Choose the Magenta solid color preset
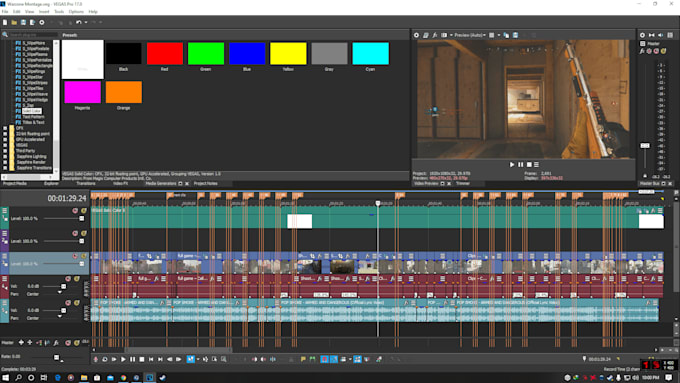680x383 pixels. click(x=82, y=92)
